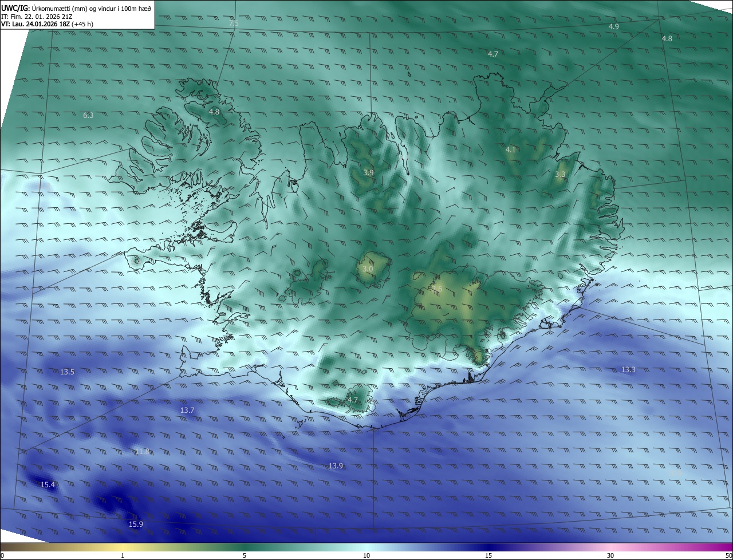
Task: Click the 7.5 value label
Action: (x=234, y=23)
